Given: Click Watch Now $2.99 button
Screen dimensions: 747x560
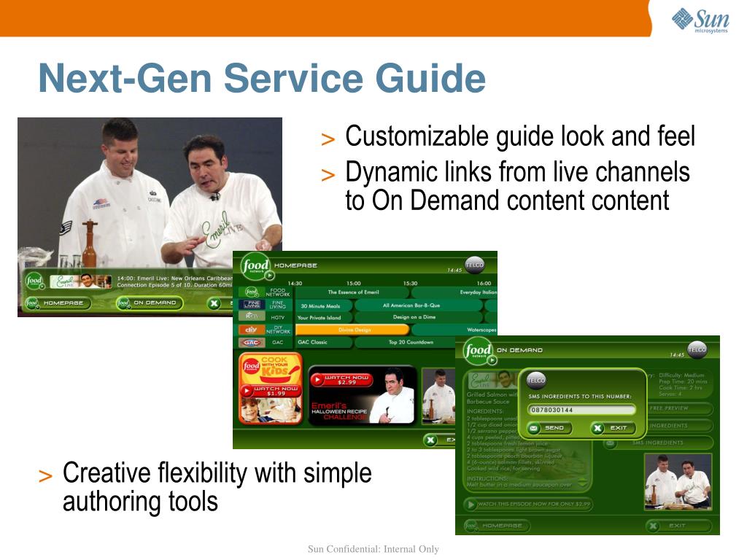Looking at the screenshot, I should tap(341, 379).
